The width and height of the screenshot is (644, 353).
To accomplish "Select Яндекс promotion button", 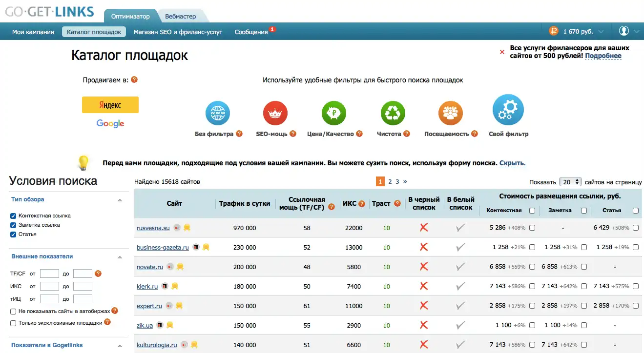I will coord(110,105).
